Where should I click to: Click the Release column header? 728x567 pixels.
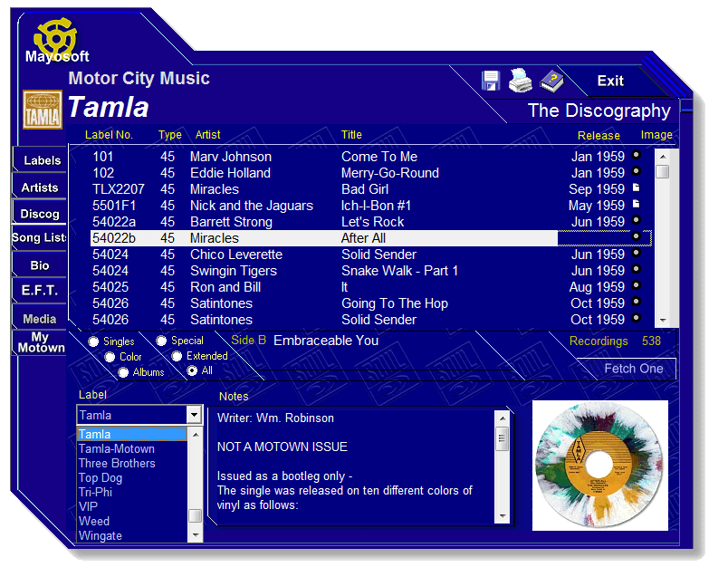pos(599,136)
